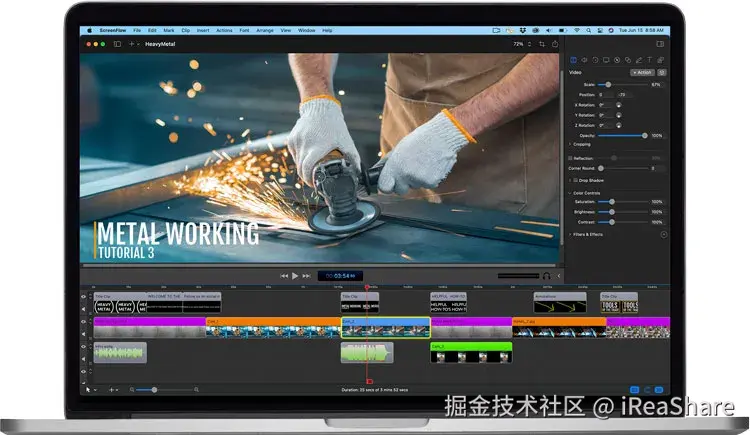Click the Y Rotation dial
This screenshot has height=435, width=750.
pyautogui.click(x=618, y=115)
